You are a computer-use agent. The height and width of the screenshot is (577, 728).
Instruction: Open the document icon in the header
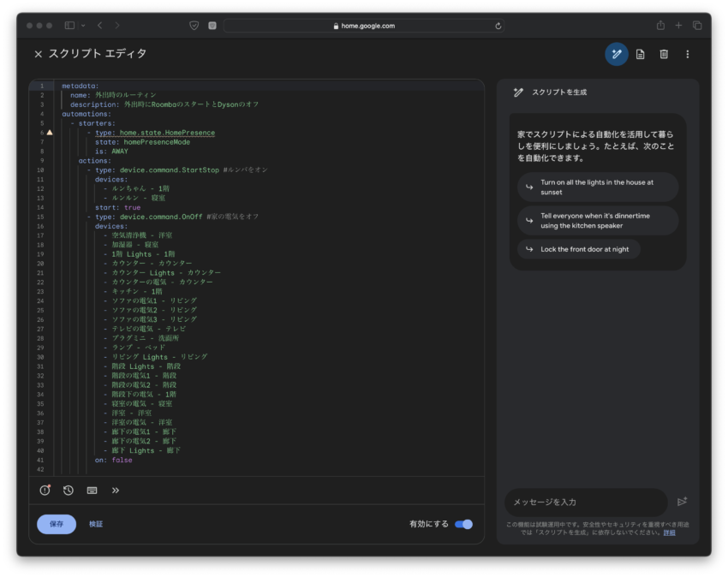[x=640, y=54]
